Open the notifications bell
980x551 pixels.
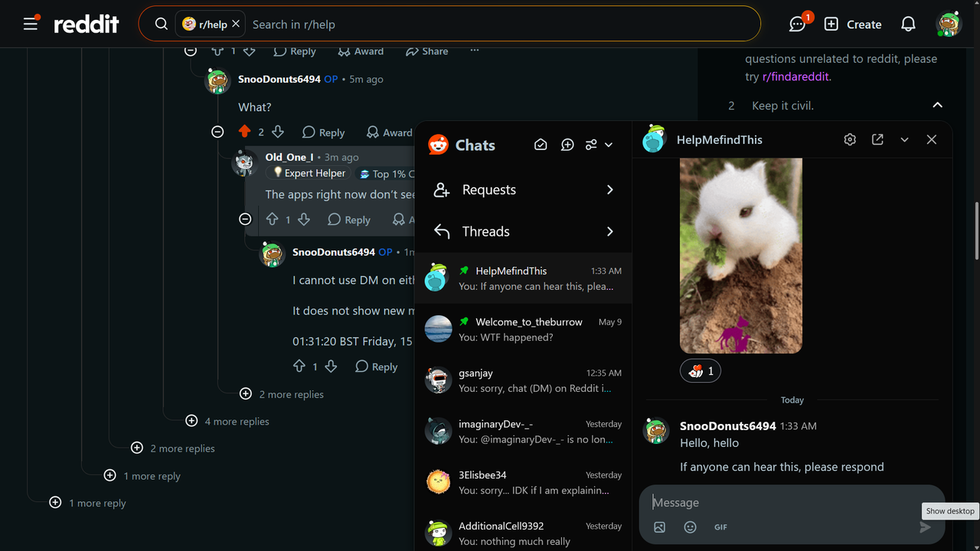click(x=908, y=24)
